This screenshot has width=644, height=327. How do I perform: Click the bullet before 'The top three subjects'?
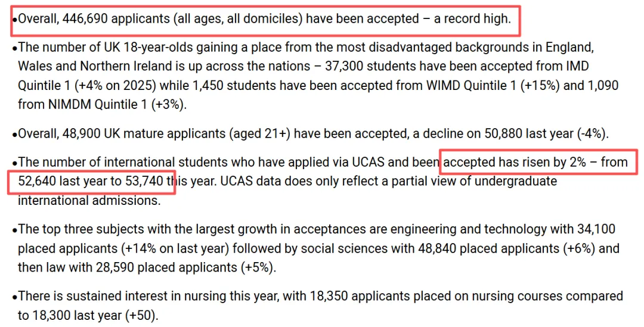(x=15, y=231)
